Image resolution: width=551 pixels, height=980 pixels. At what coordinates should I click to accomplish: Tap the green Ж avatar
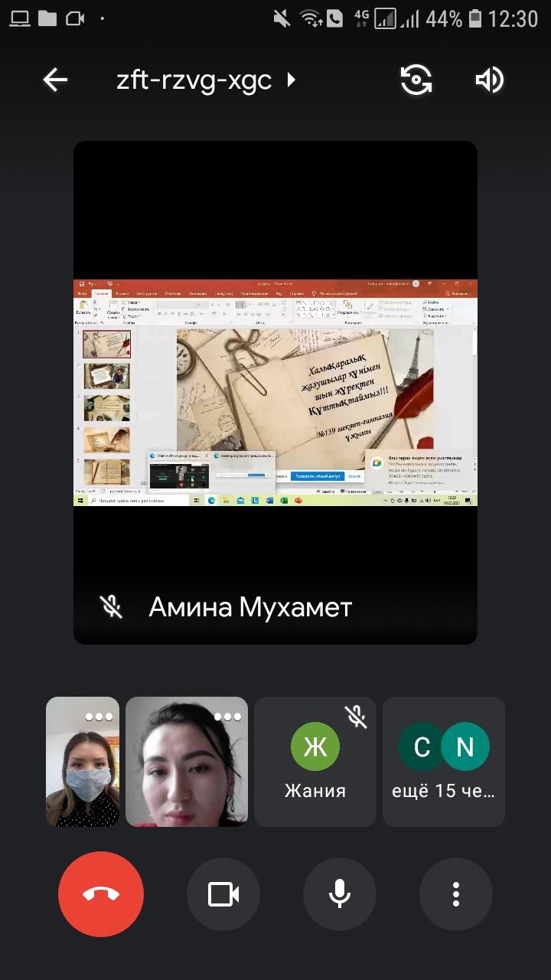click(x=315, y=746)
